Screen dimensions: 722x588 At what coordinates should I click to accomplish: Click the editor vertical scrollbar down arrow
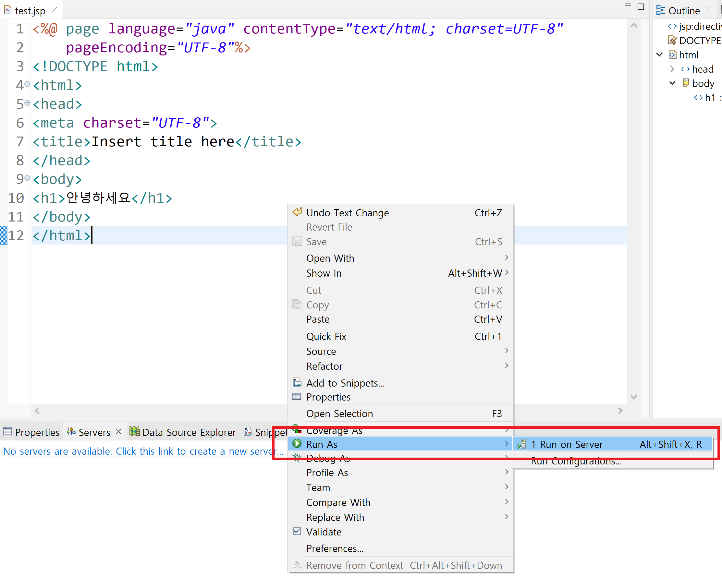[633, 397]
